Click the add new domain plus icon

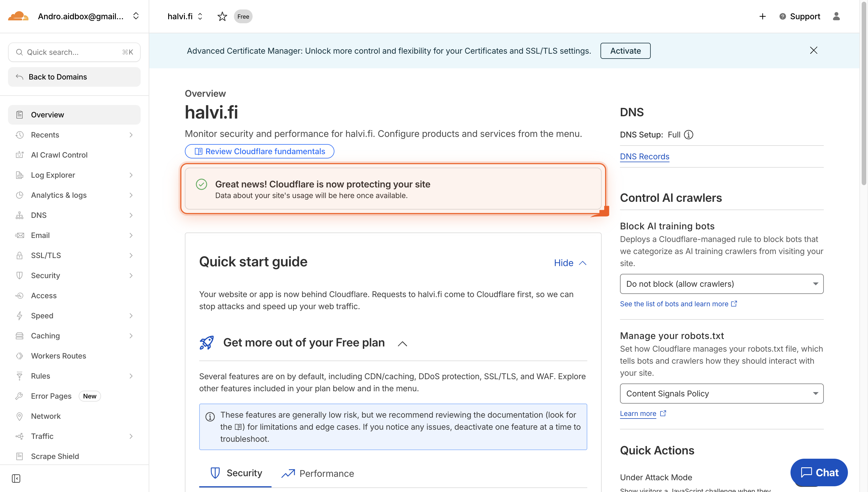(762, 16)
